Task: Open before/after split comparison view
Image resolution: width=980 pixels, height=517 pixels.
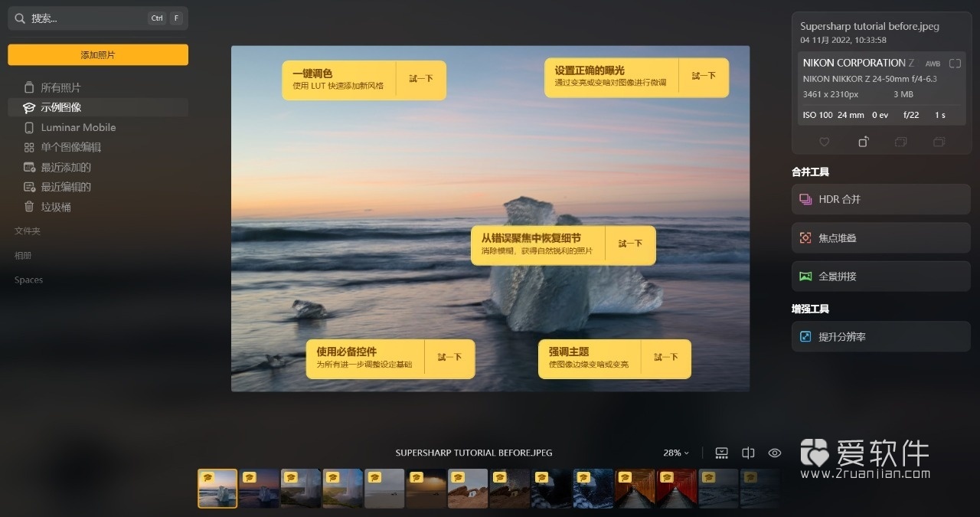Action: coord(748,453)
